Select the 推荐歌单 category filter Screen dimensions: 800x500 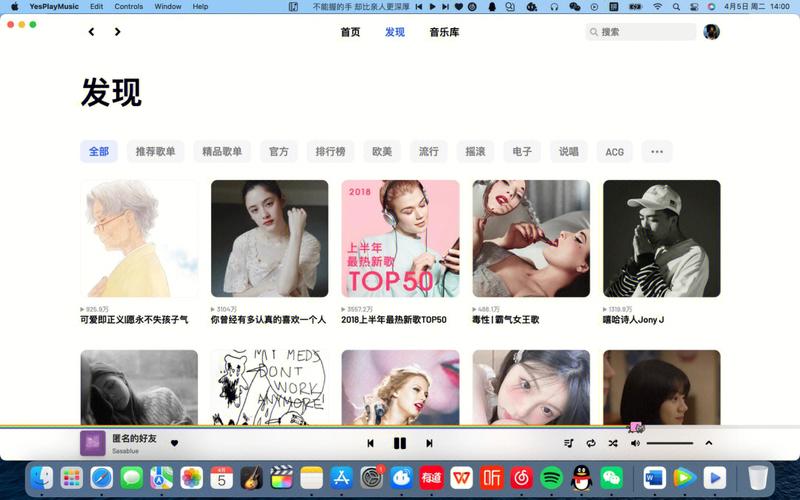pyautogui.click(x=156, y=152)
